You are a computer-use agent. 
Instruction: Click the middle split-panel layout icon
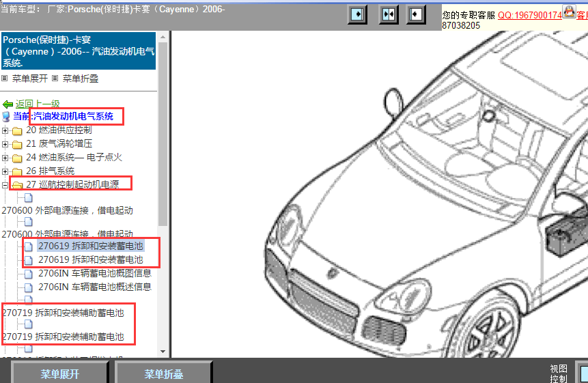pos(389,14)
